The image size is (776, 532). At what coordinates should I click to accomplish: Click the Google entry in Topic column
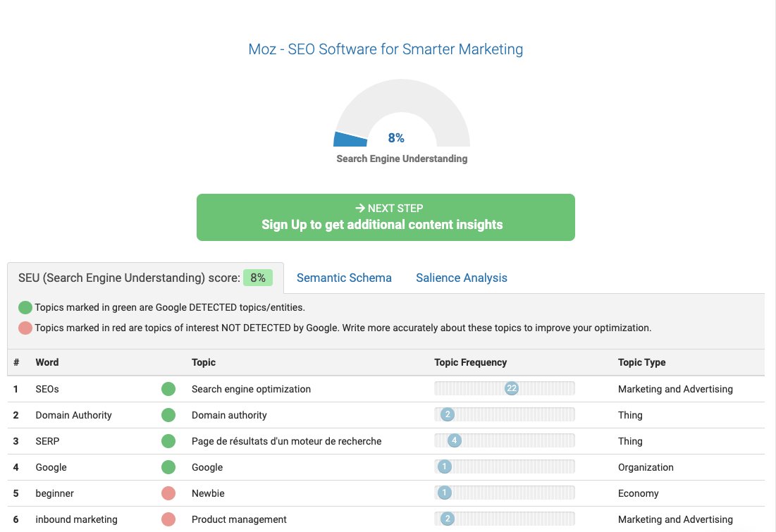click(x=207, y=467)
